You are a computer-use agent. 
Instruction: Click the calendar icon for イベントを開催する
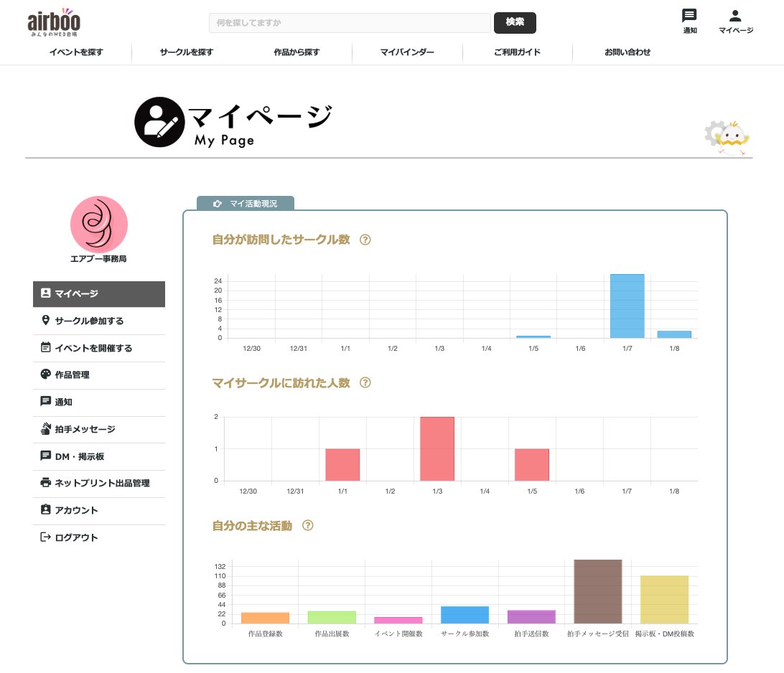point(45,347)
